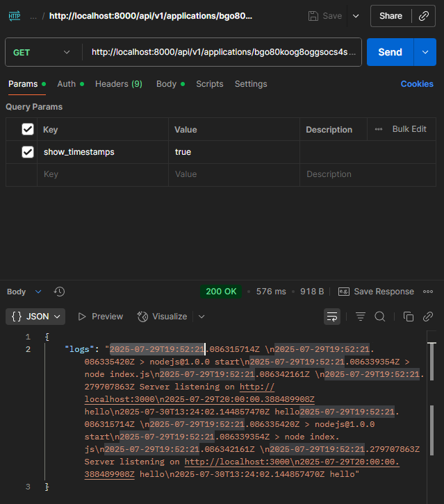Open the Cookies link
Image resolution: width=444 pixels, height=504 pixels.
coord(417,84)
